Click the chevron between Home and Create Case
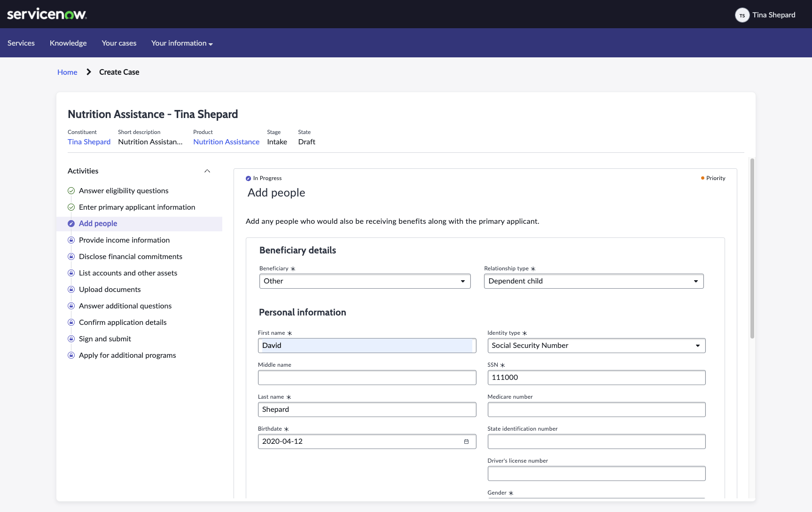The image size is (812, 512). click(88, 71)
